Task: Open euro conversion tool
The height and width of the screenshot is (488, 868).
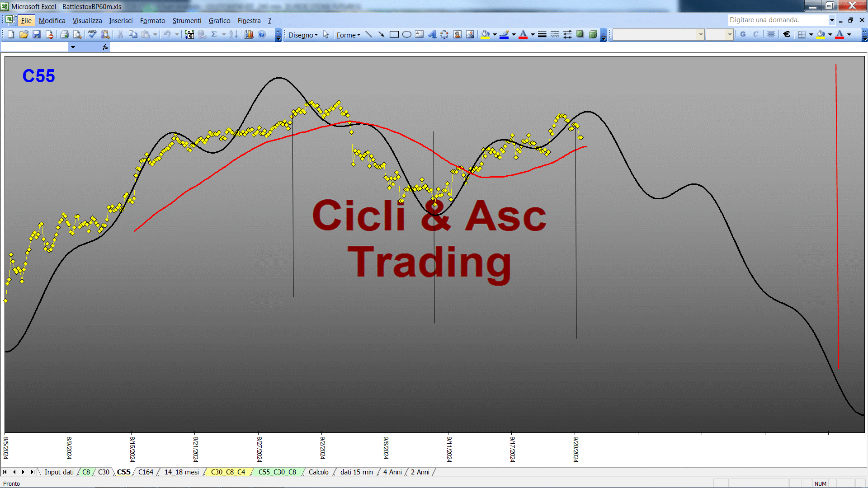Action: coord(189,34)
